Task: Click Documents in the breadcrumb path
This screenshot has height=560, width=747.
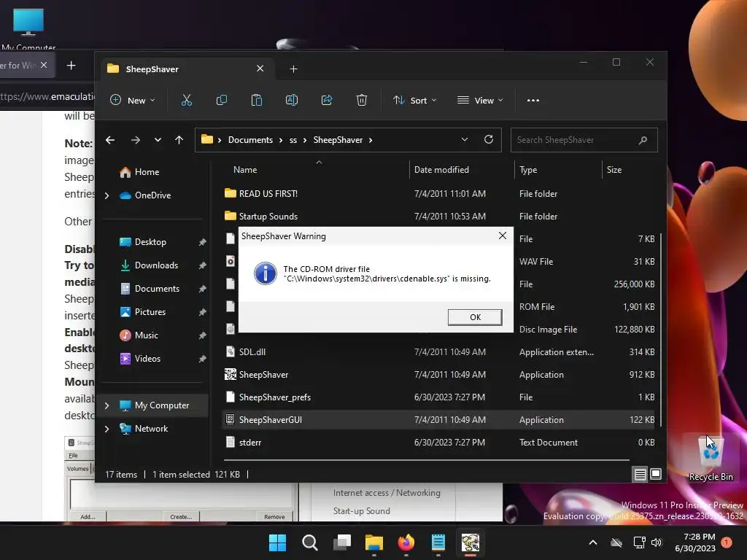Action: [251, 140]
